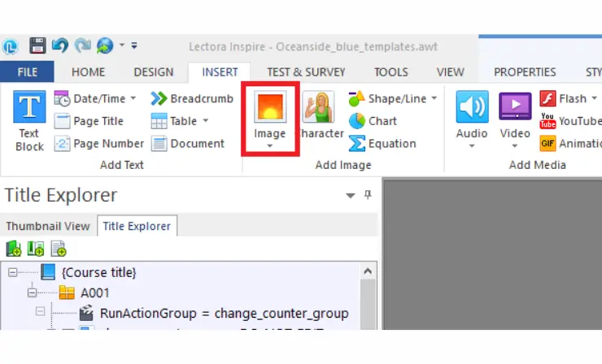
Task: Click the Title Explorer scroll-up arrow
Action: tap(368, 271)
